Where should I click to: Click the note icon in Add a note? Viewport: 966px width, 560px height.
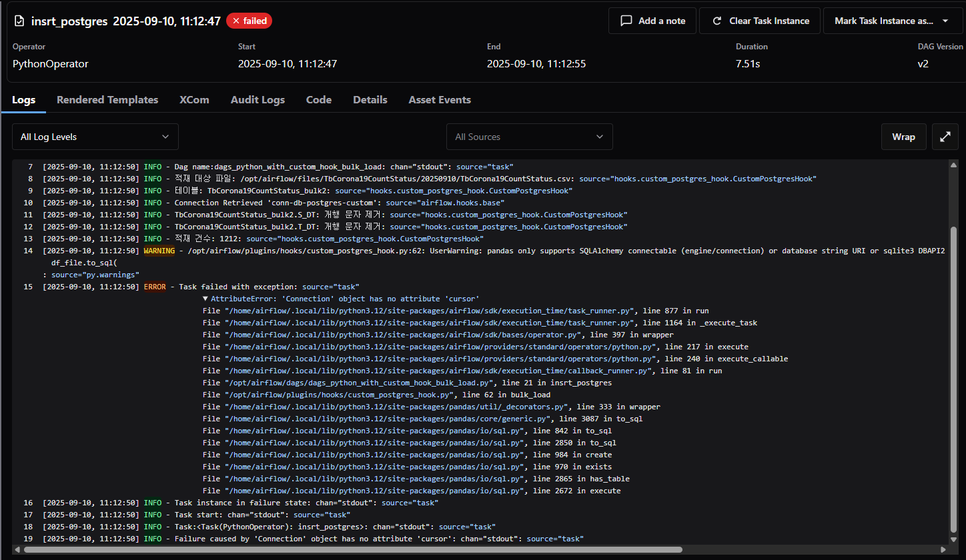[x=626, y=21]
